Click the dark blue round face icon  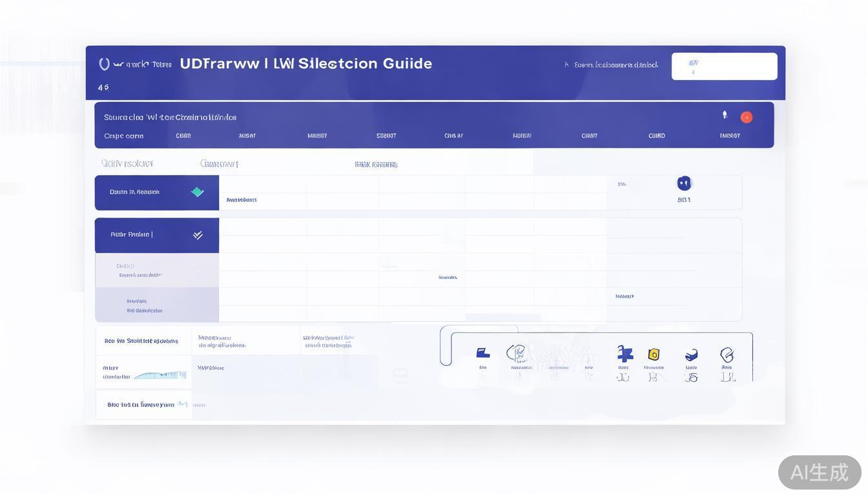tap(684, 183)
